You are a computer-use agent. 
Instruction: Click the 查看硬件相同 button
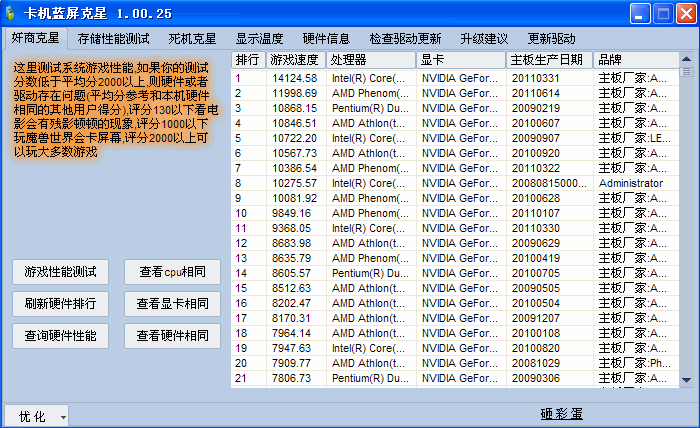pyautogui.click(x=172, y=336)
